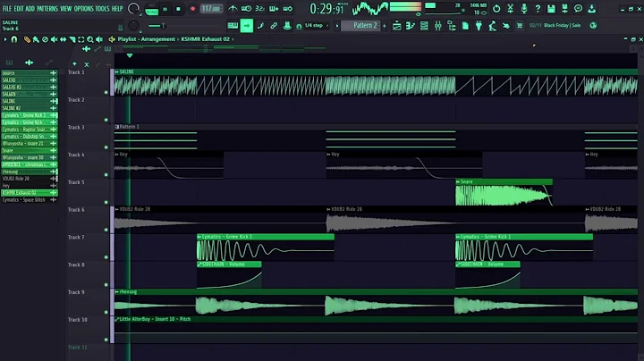The width and height of the screenshot is (644, 361).
Task: Open the Playlist view icon
Action: (x=397, y=26)
